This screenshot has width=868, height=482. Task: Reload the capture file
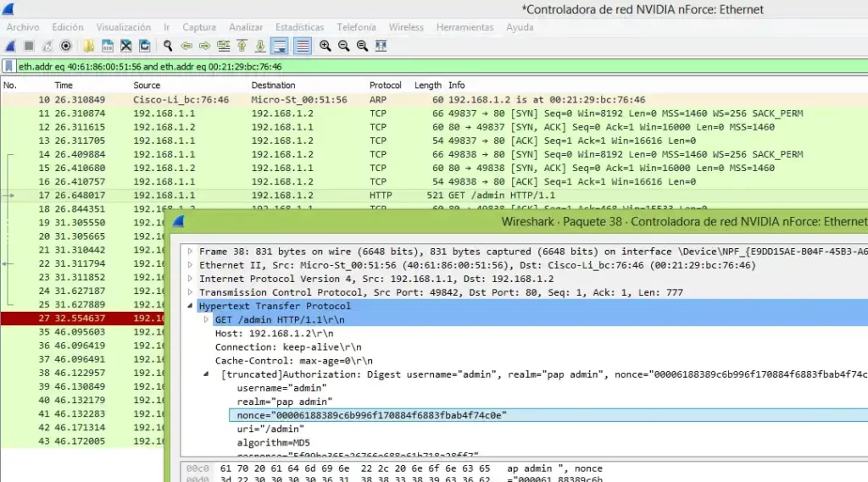(x=144, y=46)
